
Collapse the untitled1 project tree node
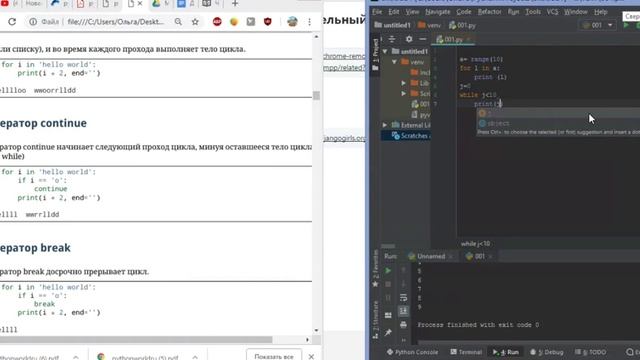coord(385,51)
